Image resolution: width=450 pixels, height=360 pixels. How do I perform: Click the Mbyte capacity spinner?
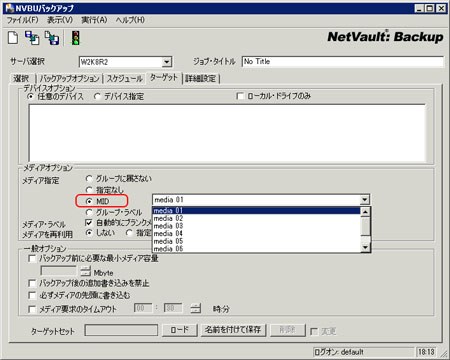pyautogui.click(x=86, y=271)
